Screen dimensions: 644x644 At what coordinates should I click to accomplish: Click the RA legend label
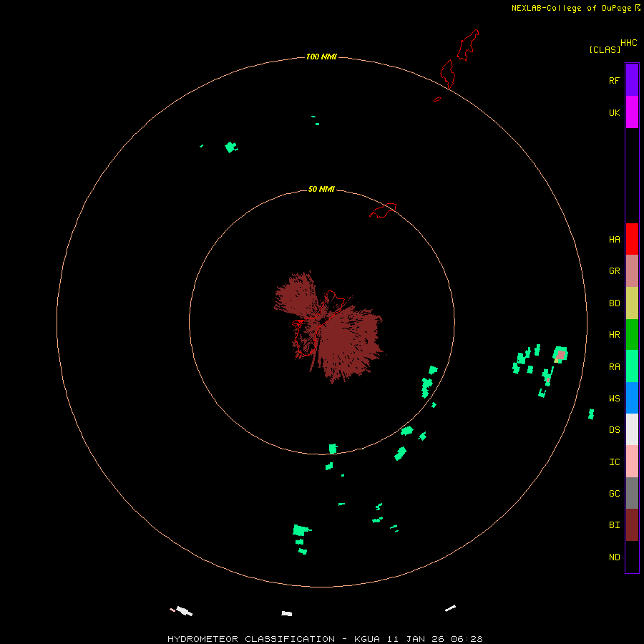[x=614, y=366]
